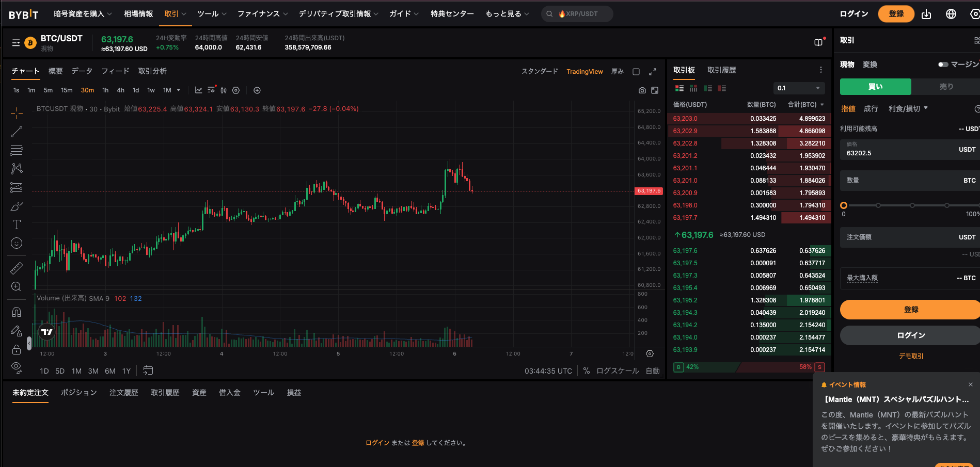Toggle the マージン margin switch
The width and height of the screenshot is (980, 467).
coord(943,65)
